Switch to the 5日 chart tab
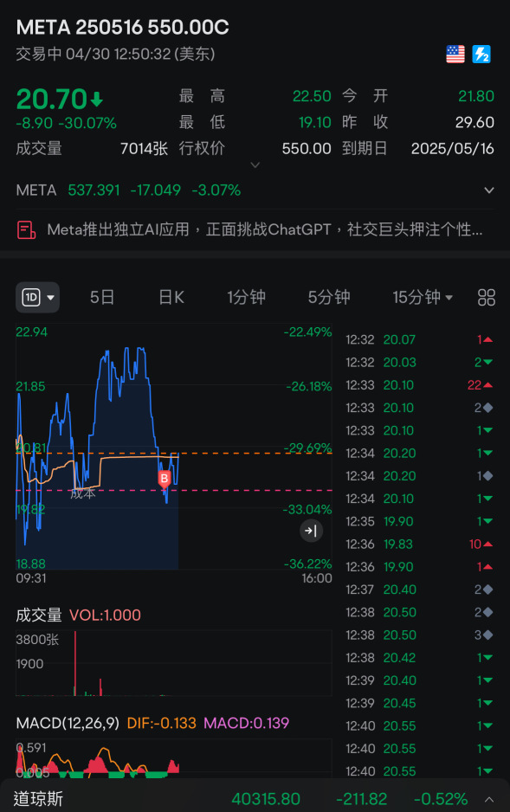Viewport: 510px width, 812px height. pos(102,297)
